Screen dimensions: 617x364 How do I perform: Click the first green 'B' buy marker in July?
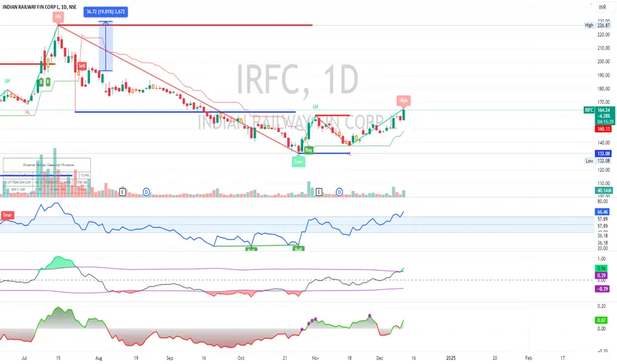pyautogui.click(x=40, y=82)
